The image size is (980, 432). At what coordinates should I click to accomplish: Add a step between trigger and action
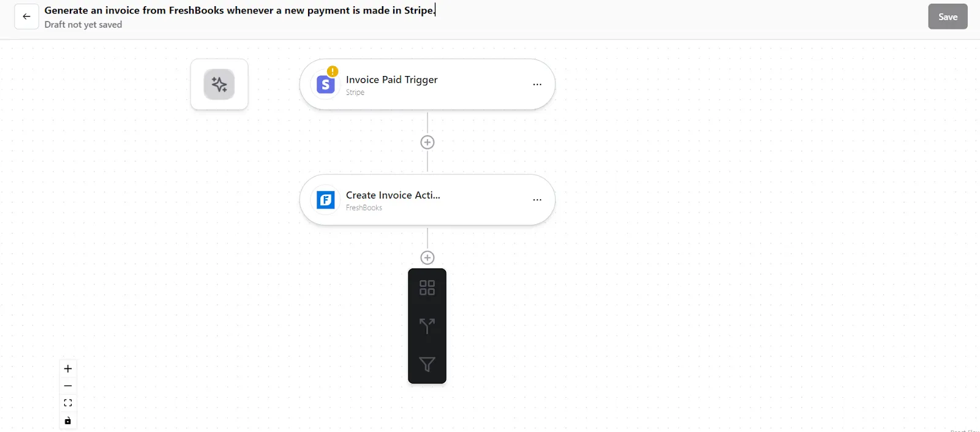coord(428,142)
